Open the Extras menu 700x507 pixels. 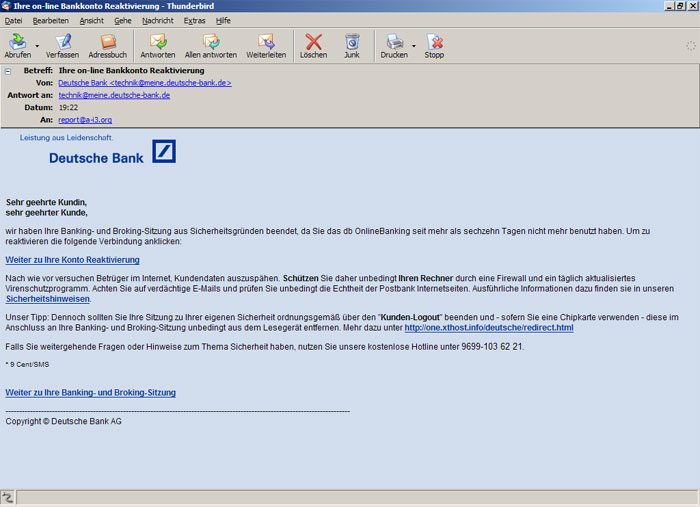coord(195,21)
